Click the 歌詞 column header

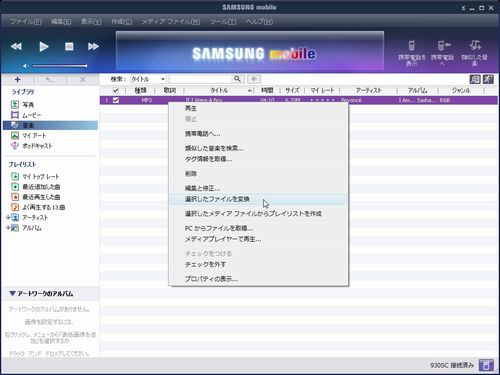[170, 90]
